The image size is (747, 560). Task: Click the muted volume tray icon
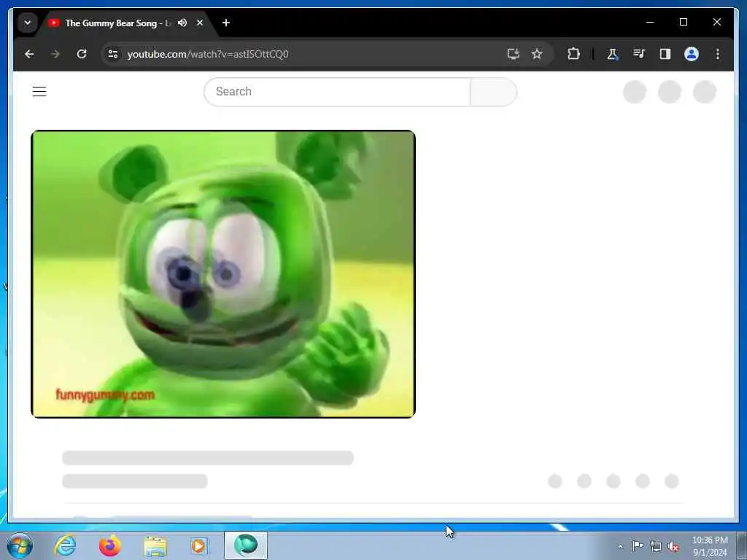(x=673, y=547)
